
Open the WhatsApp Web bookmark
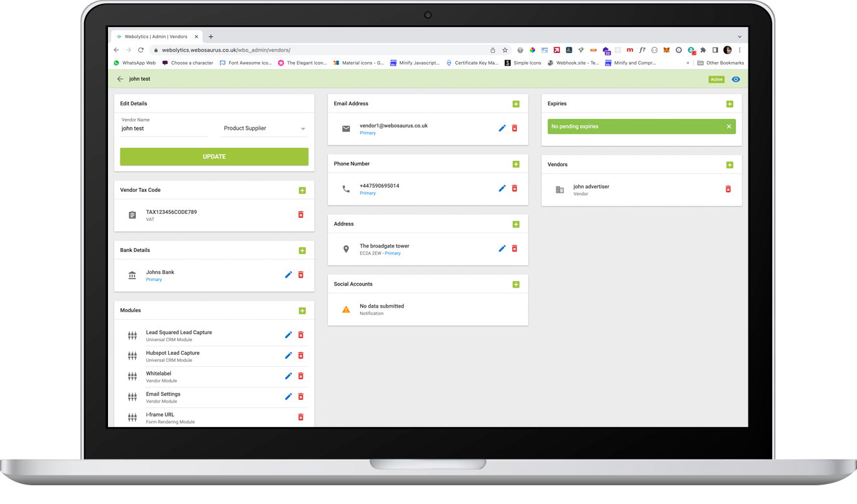(x=135, y=63)
